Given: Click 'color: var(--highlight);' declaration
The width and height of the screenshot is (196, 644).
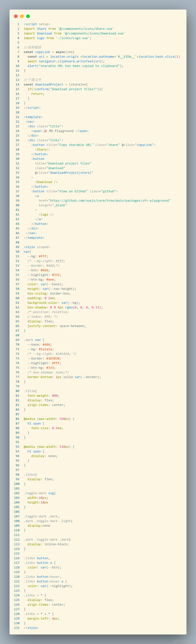Looking at the screenshot, I should (x=50, y=586).
